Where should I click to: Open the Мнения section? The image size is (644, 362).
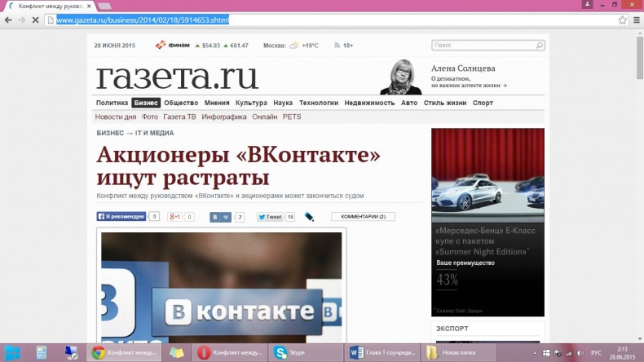(217, 103)
